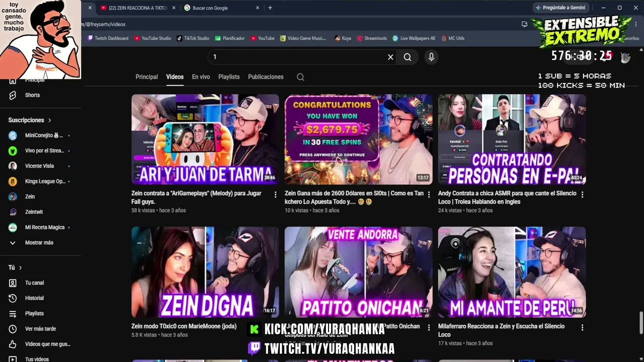Open the Publicaciones channel tab
The height and width of the screenshot is (362, 644).
266,77
